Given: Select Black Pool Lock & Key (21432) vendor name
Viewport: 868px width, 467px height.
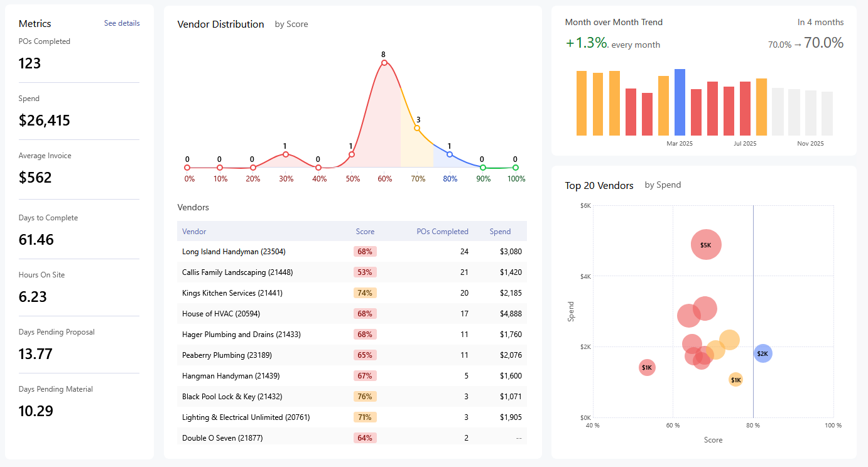Looking at the screenshot, I should [232, 397].
